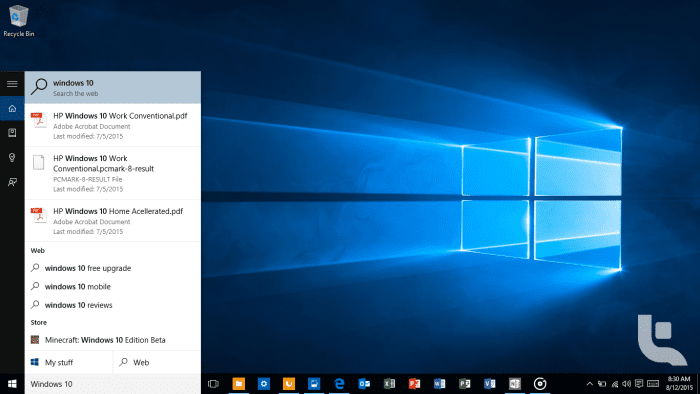Image resolution: width=700 pixels, height=394 pixels.
Task: Open Reminders lightbulb icon in sidebar
Action: click(x=12, y=158)
